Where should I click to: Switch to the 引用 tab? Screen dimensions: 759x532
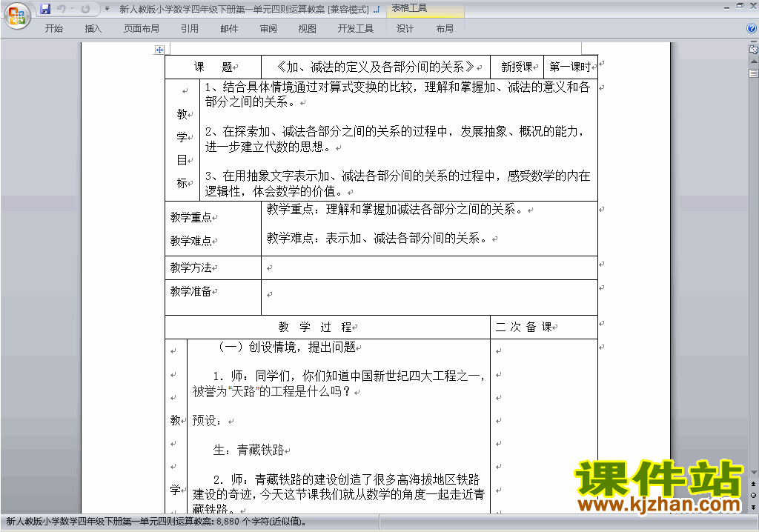[x=189, y=29]
